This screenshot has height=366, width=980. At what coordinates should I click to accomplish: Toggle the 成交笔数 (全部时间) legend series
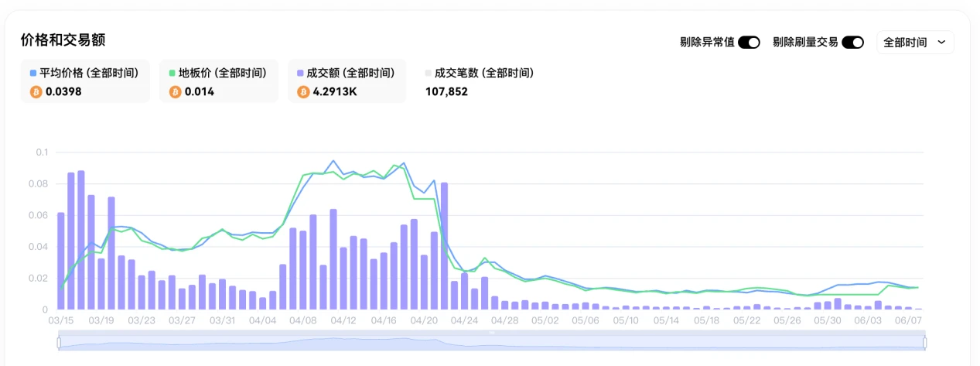point(483,74)
